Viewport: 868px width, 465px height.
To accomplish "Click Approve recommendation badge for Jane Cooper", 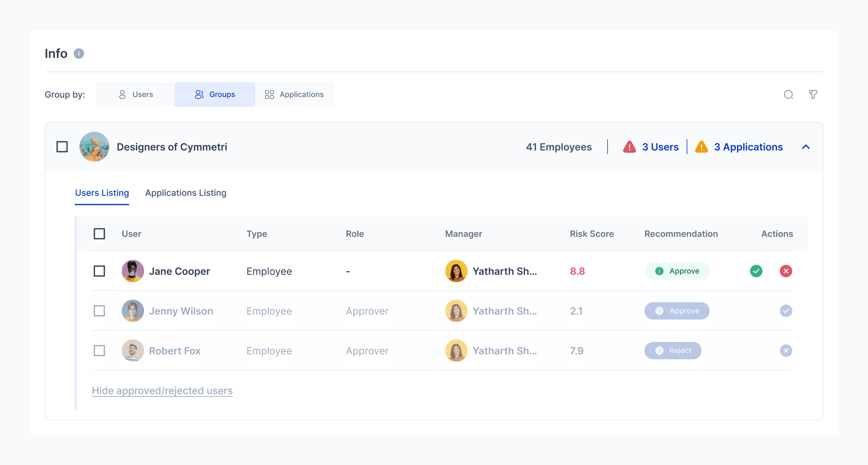I will tap(677, 271).
